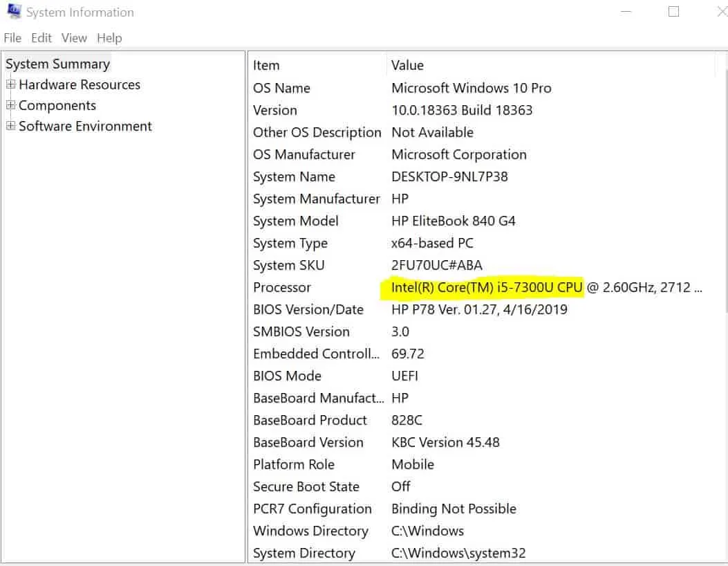The width and height of the screenshot is (728, 566).
Task: Expand the Components tree node
Action: click(10, 105)
